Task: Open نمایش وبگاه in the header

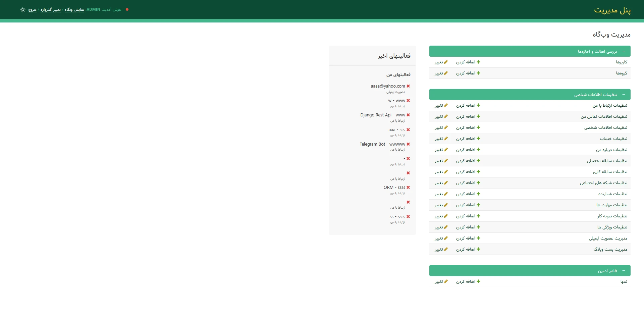Action: (74, 10)
